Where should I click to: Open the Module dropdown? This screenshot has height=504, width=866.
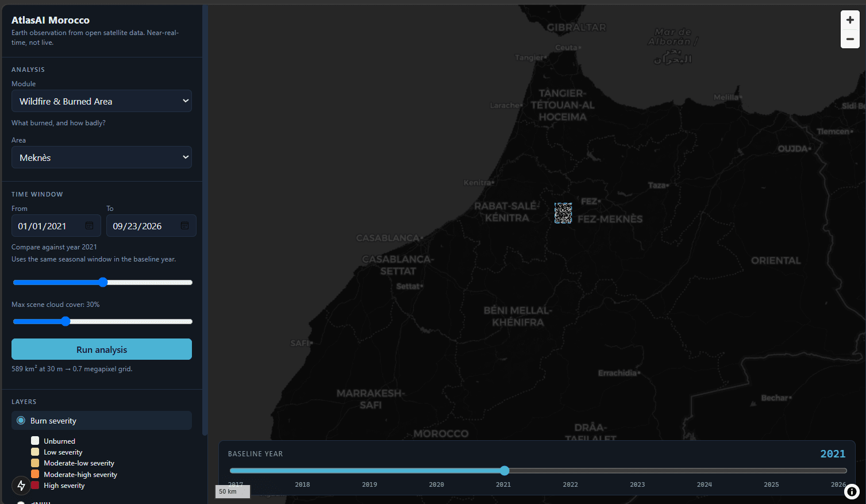click(102, 101)
